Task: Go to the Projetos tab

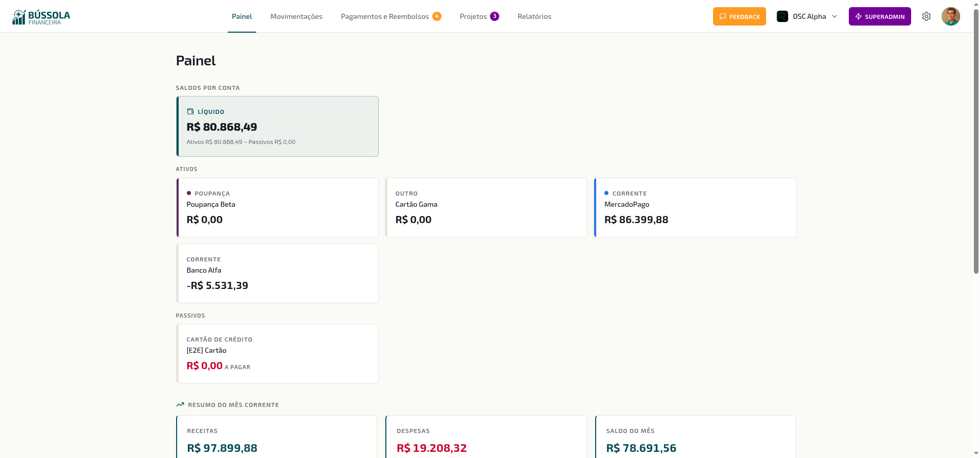Action: pos(479,16)
